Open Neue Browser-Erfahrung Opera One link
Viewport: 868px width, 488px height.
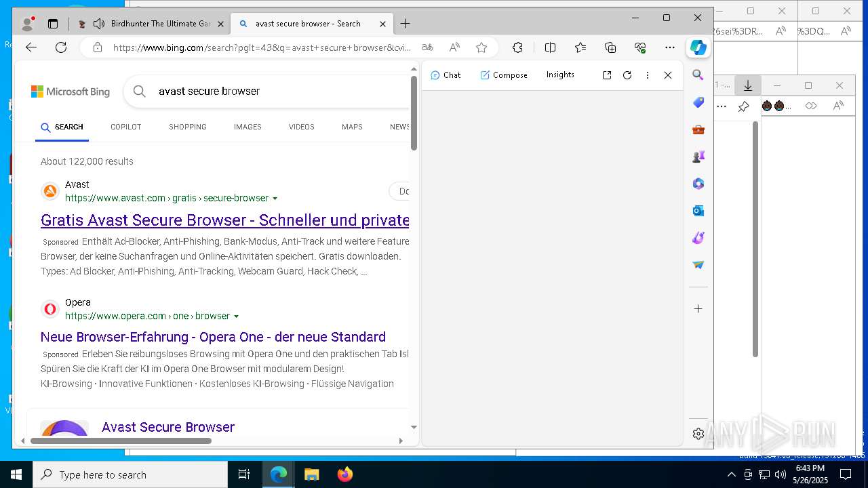coord(213,337)
